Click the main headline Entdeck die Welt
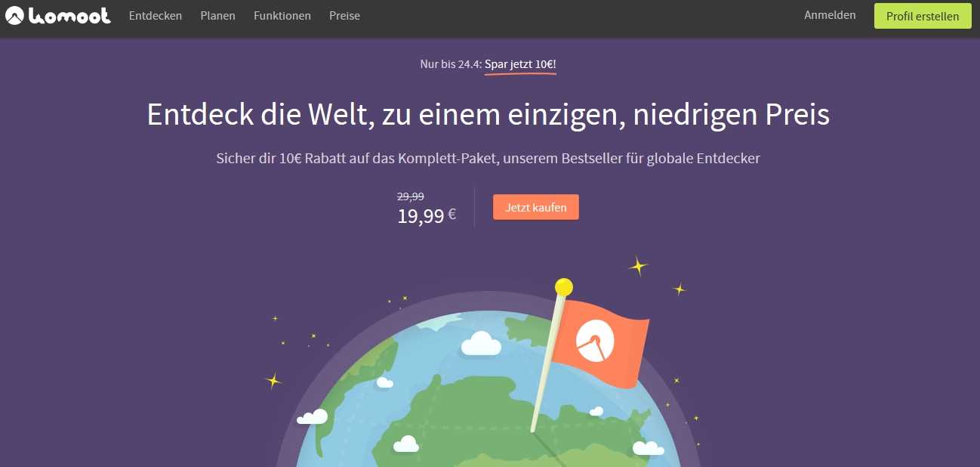 (488, 115)
